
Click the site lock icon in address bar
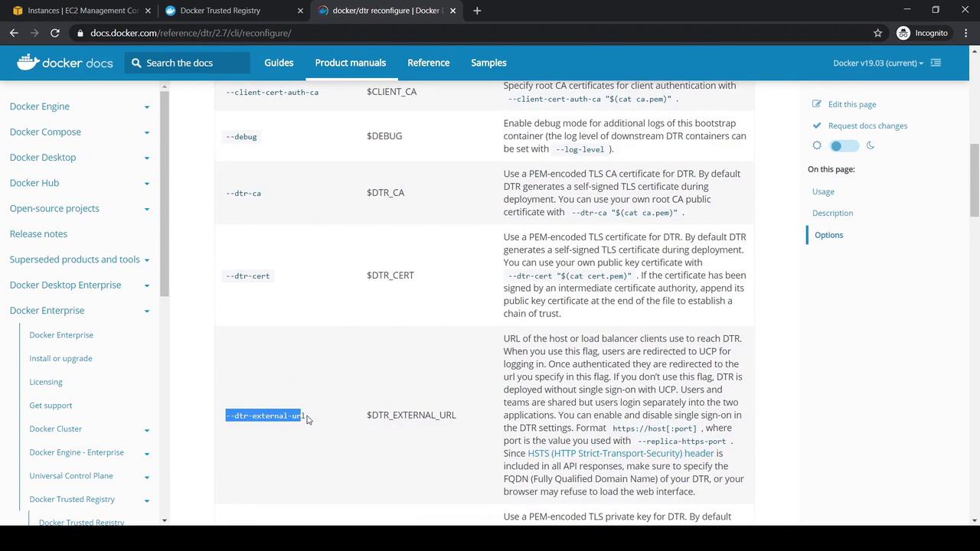pyautogui.click(x=80, y=33)
